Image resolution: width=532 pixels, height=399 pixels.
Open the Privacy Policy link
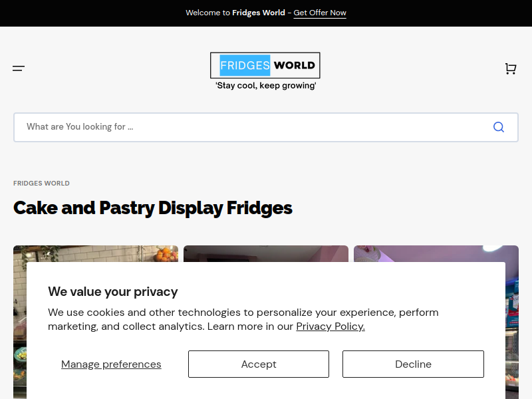tap(331, 327)
